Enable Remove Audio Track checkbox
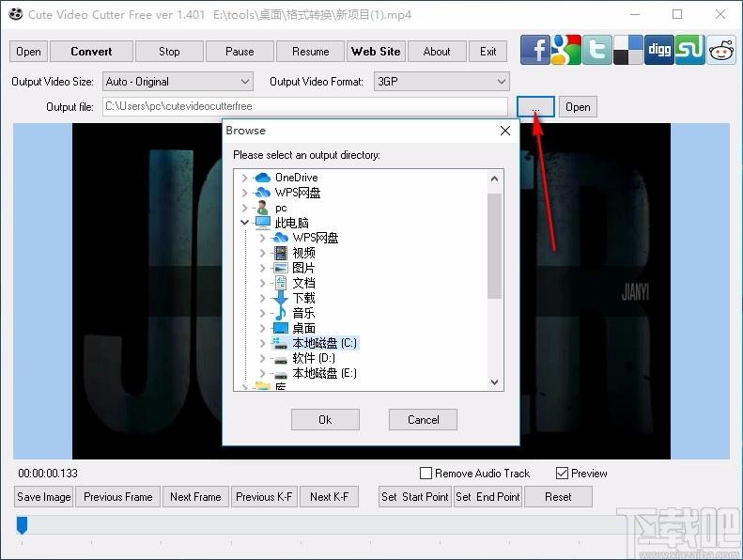The width and height of the screenshot is (743, 560). tap(426, 474)
